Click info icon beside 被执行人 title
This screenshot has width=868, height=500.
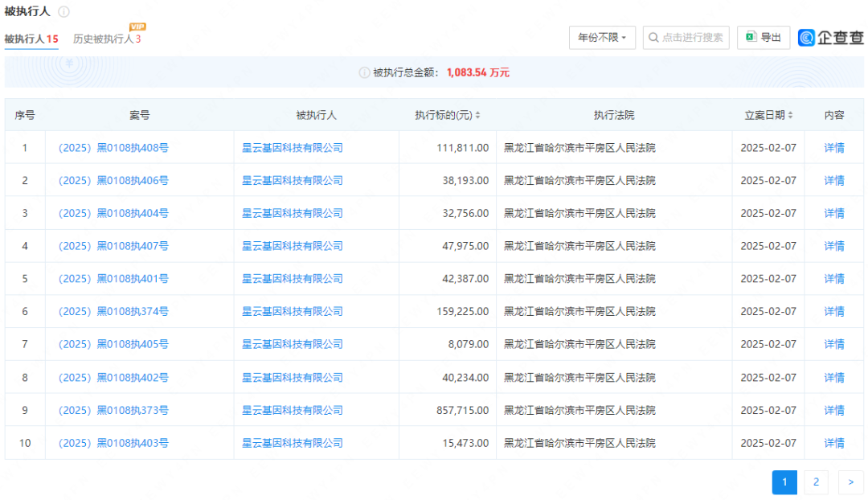[x=64, y=12]
